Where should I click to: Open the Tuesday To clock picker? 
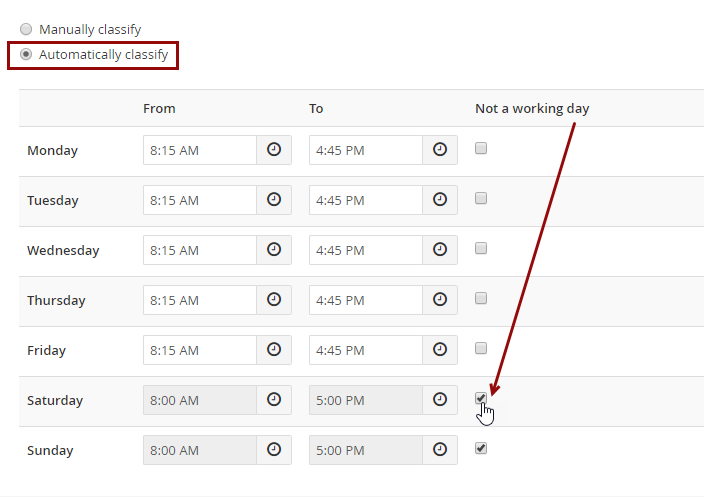click(440, 199)
